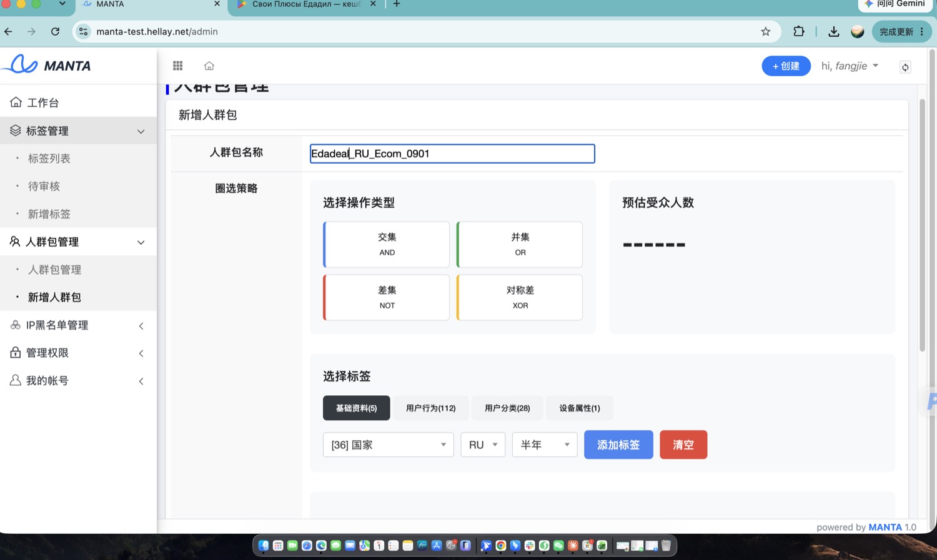Click the MANTA logo in the sidebar header

(47, 64)
